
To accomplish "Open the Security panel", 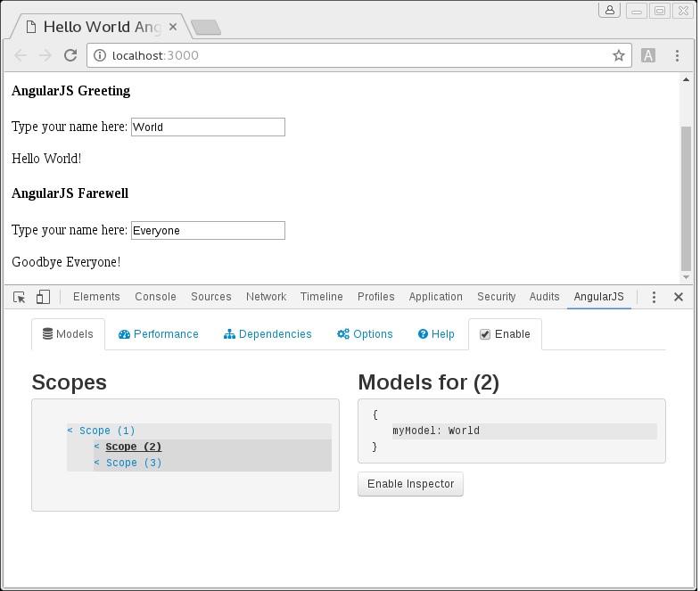I will (x=497, y=297).
